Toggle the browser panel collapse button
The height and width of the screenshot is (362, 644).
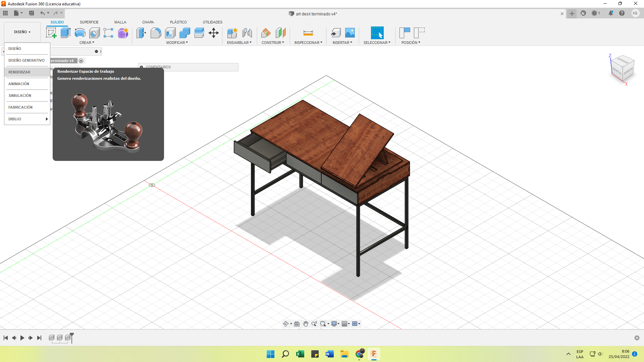coord(96,51)
